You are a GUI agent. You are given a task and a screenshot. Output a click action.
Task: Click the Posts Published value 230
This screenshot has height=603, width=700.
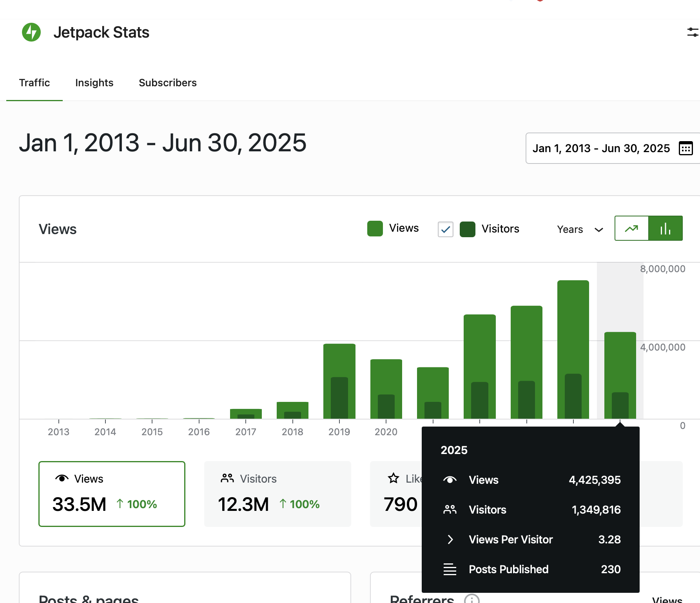(611, 569)
